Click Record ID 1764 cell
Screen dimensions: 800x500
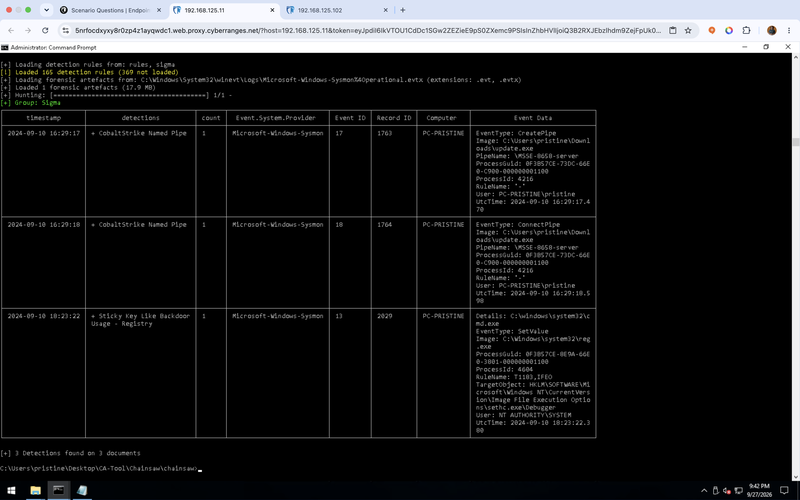[x=385, y=224]
